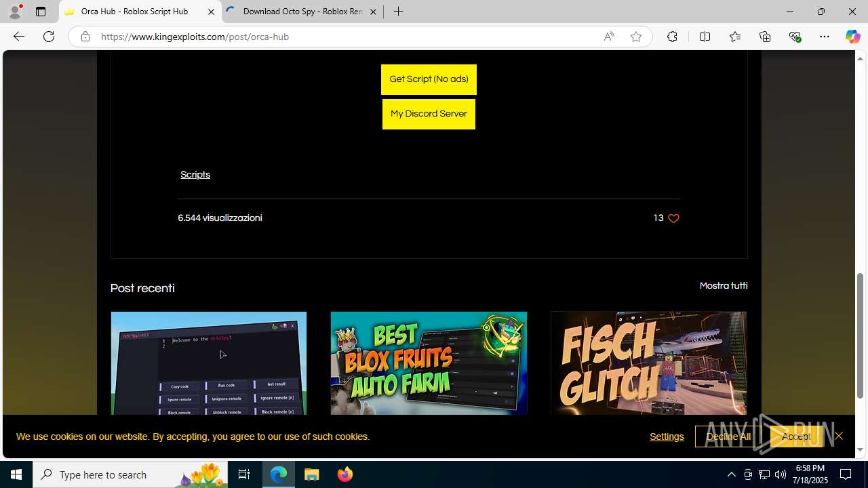868x488 pixels.
Task: Reload the page with the refresh icon
Action: pos(49,37)
